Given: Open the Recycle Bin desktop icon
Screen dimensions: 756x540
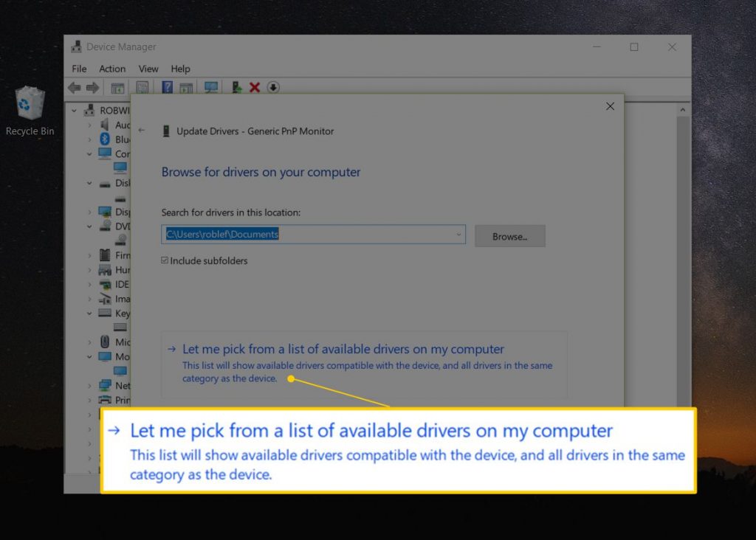Looking at the screenshot, I should point(30,111).
